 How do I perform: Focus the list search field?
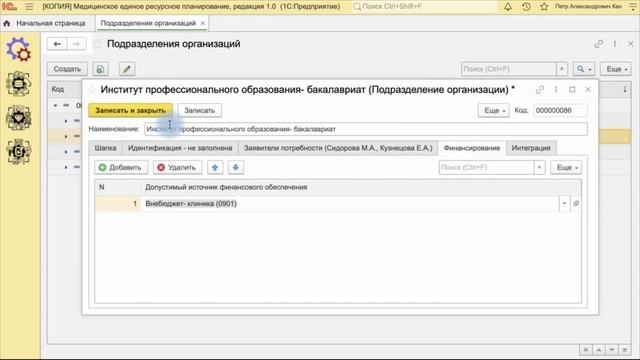509,69
